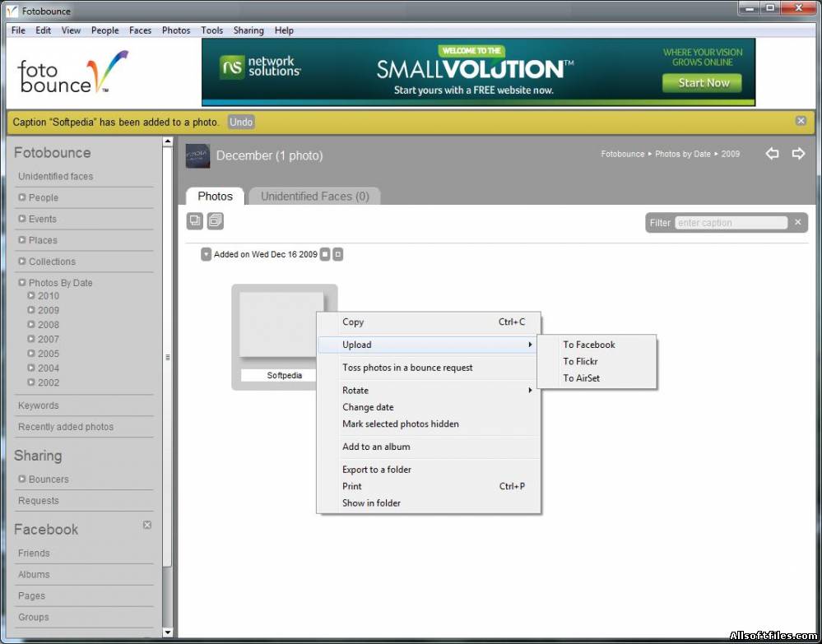Choose Print from the context menu
This screenshot has height=644, width=822.
coord(429,486)
